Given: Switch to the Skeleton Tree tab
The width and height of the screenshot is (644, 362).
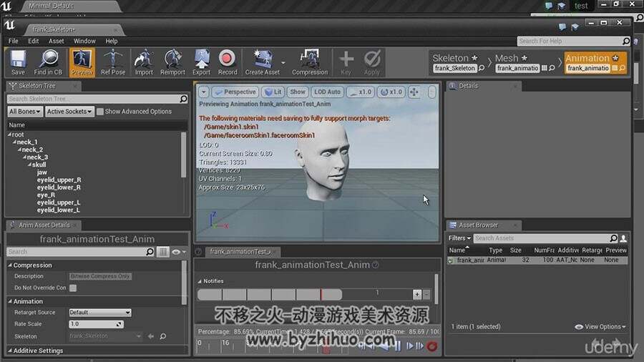Looking at the screenshot, I should (x=43, y=86).
